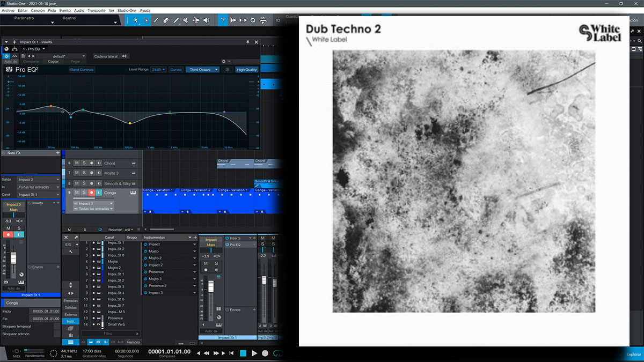Click the Q quantize icon in the toolbar
Image resolution: width=644 pixels, height=362 pixels.
(x=253, y=20)
